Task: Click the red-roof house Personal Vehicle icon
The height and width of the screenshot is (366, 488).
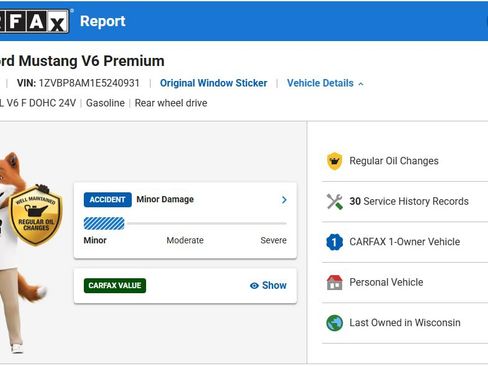Action: [334, 282]
